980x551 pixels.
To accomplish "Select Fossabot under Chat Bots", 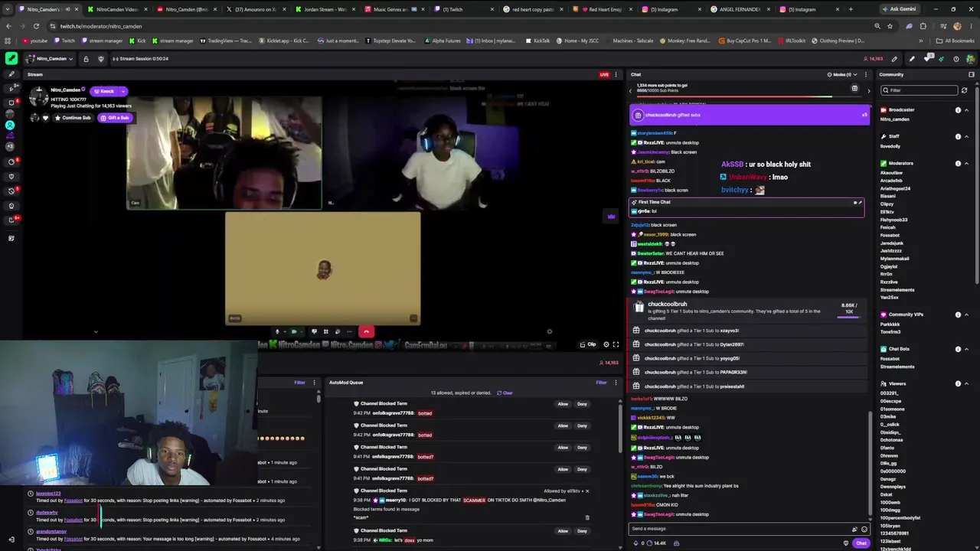I will pos(890,358).
